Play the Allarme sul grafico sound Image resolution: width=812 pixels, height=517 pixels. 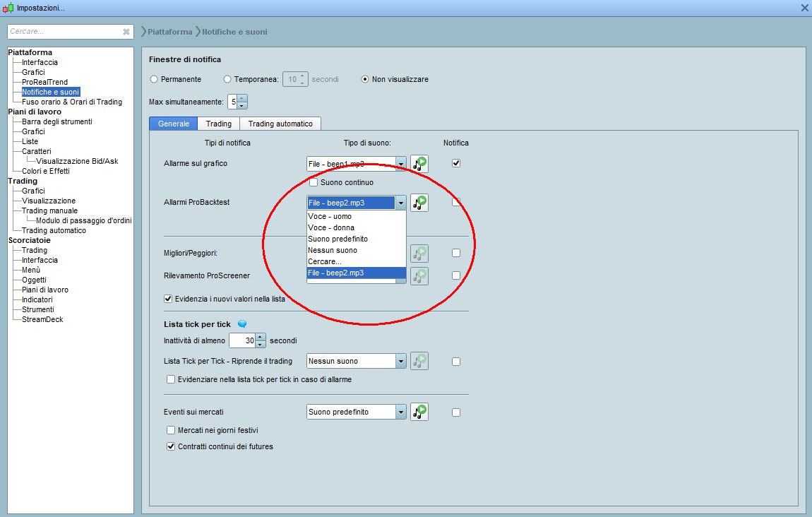click(419, 164)
